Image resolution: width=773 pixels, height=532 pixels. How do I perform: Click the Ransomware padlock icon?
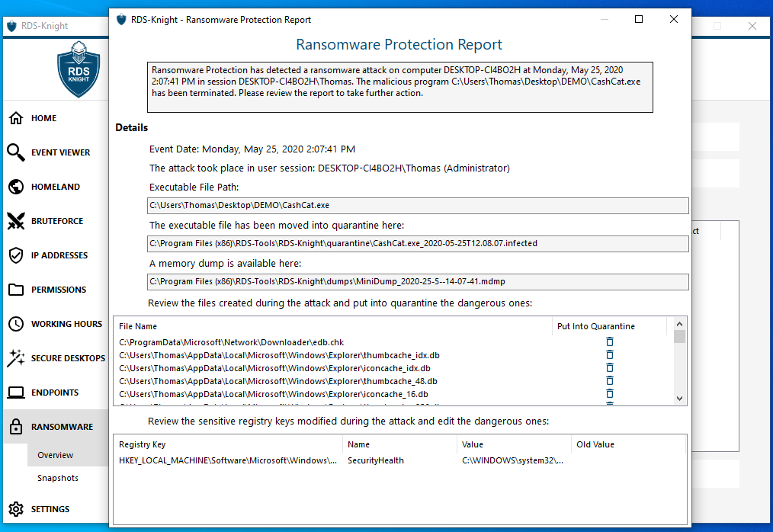click(x=16, y=427)
